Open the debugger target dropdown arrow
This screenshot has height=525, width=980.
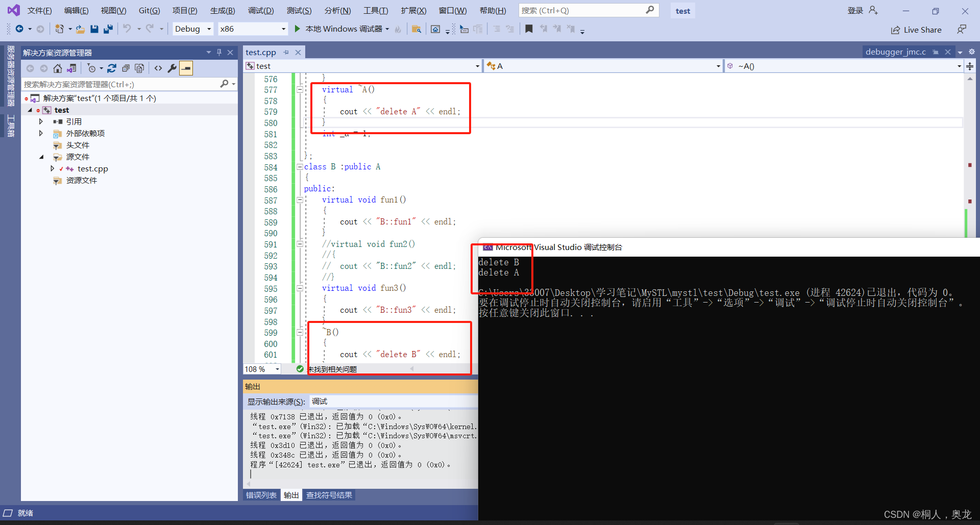387,29
